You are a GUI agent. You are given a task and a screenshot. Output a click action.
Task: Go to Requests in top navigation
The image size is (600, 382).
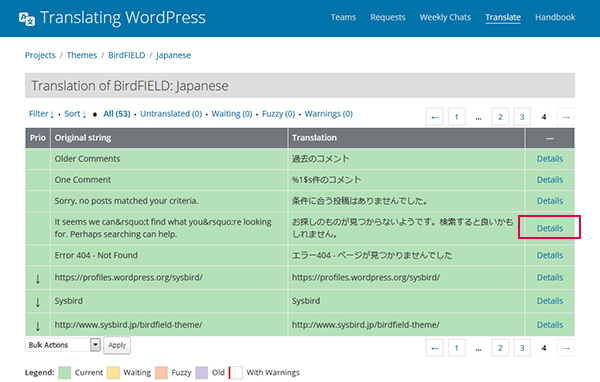388,17
